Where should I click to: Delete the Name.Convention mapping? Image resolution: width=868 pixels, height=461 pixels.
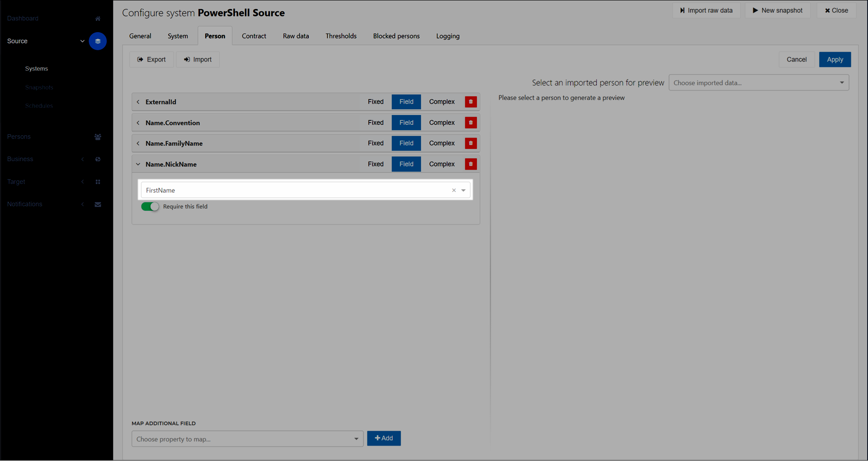471,123
